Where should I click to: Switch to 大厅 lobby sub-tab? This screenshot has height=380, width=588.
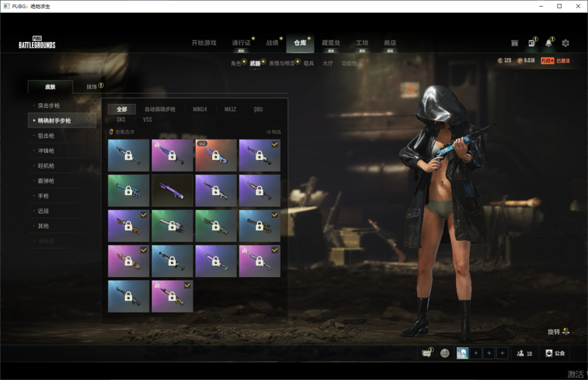pyautogui.click(x=328, y=63)
